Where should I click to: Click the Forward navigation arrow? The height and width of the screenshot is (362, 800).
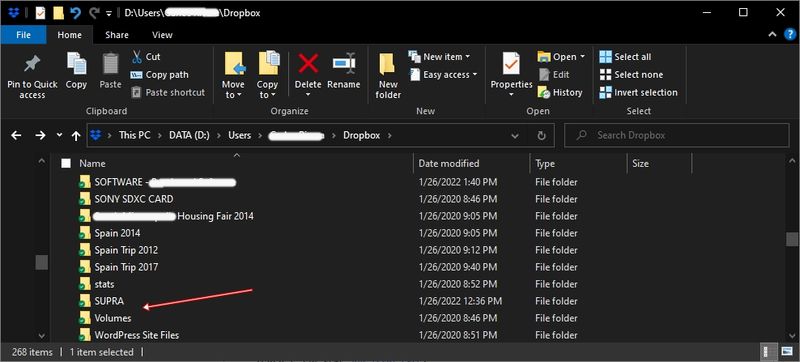pyautogui.click(x=40, y=136)
